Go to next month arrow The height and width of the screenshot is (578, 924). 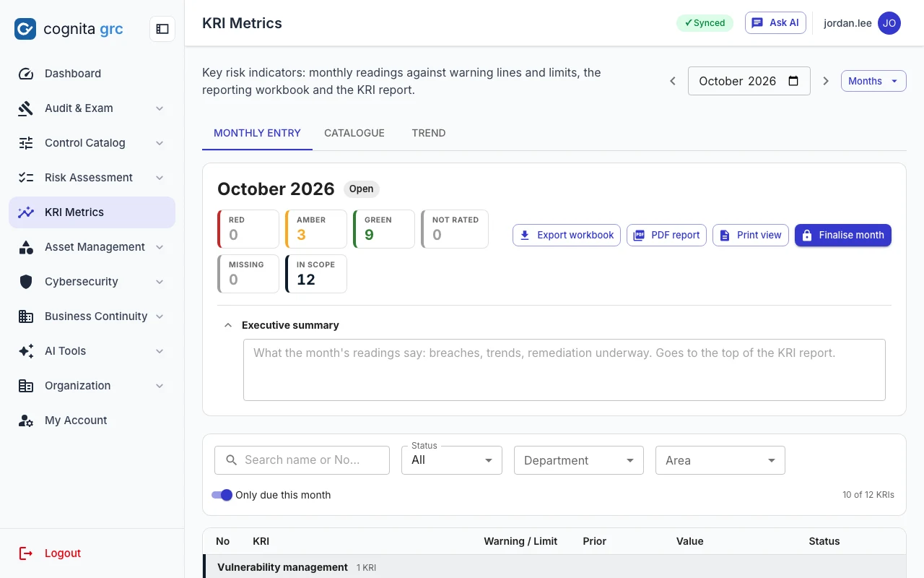pyautogui.click(x=826, y=81)
